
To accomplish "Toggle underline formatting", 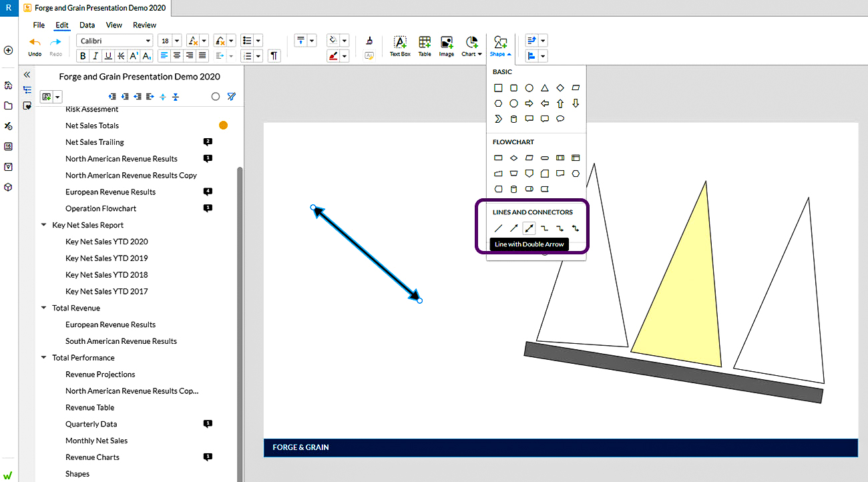I will [x=108, y=56].
